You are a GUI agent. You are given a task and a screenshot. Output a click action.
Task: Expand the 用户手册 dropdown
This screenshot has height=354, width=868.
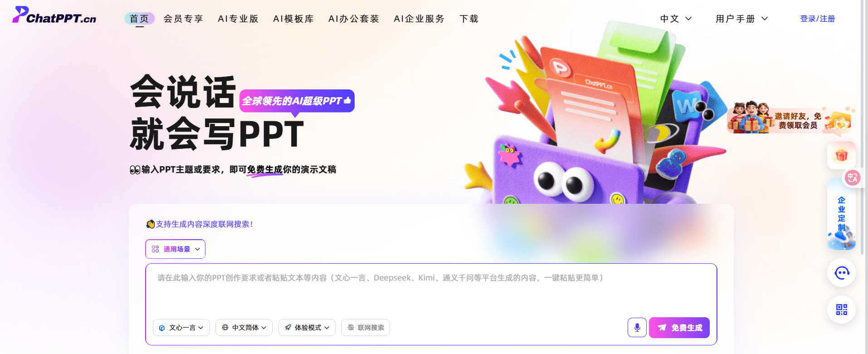point(741,19)
